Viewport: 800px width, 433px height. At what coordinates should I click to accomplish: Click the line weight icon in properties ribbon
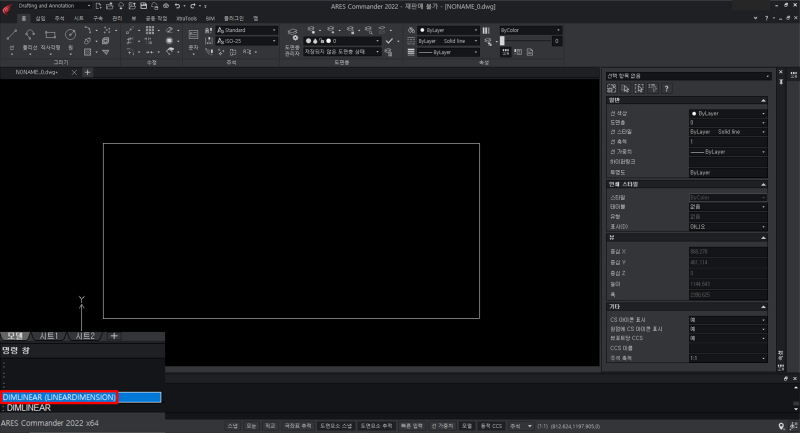pyautogui.click(x=411, y=52)
